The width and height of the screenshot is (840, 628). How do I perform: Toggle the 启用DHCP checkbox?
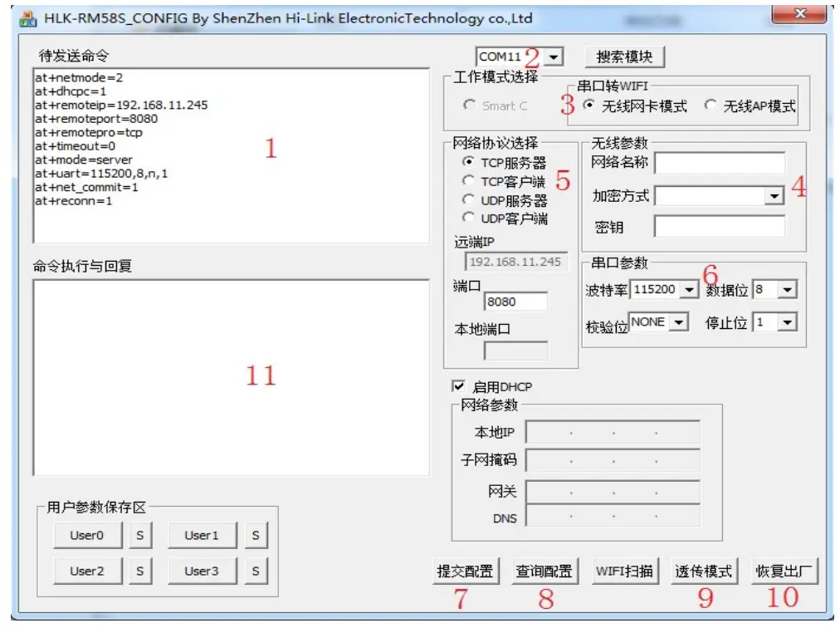(x=458, y=386)
